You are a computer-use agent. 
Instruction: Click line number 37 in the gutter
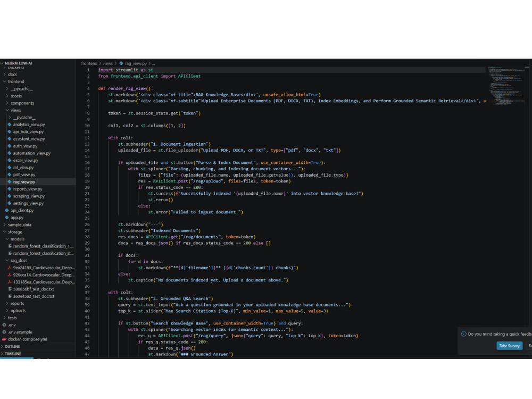[87, 293]
